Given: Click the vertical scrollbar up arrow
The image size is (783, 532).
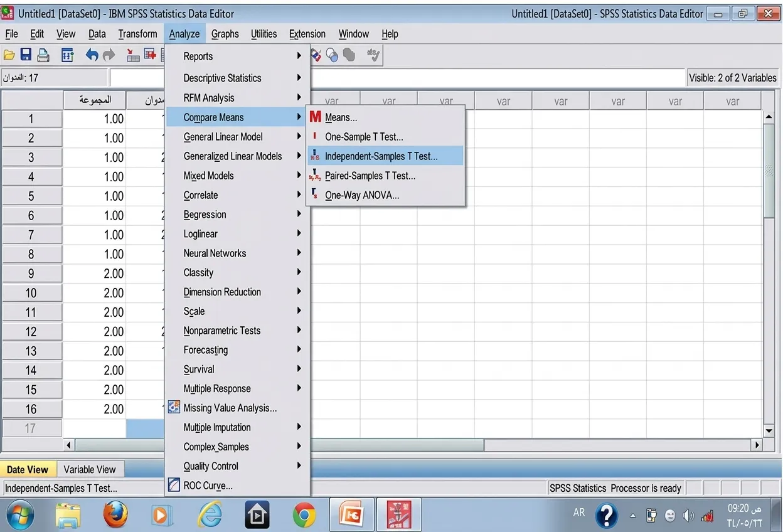Looking at the screenshot, I should point(769,117).
